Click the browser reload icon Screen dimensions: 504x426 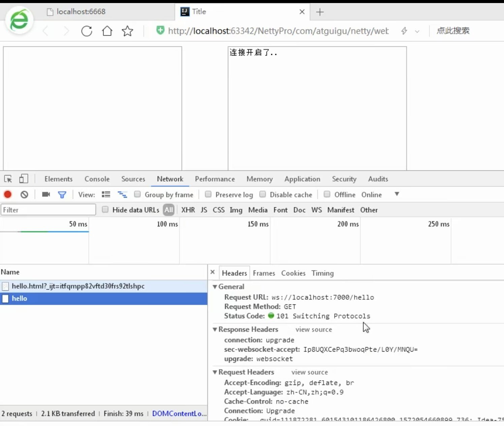(x=87, y=31)
